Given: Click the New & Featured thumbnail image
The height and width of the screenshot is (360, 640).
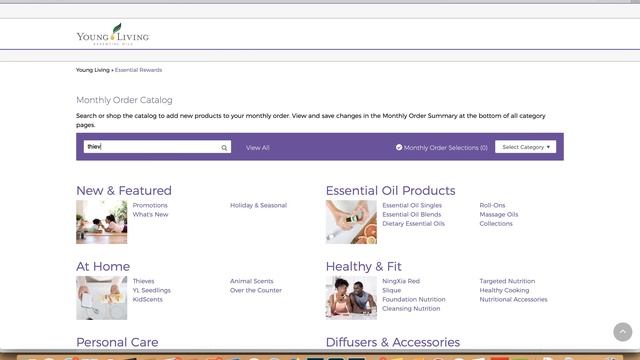Looking at the screenshot, I should tap(102, 222).
